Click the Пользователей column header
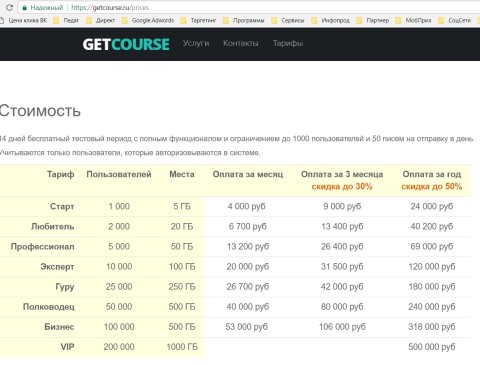This screenshot has width=480, height=365. tap(119, 174)
